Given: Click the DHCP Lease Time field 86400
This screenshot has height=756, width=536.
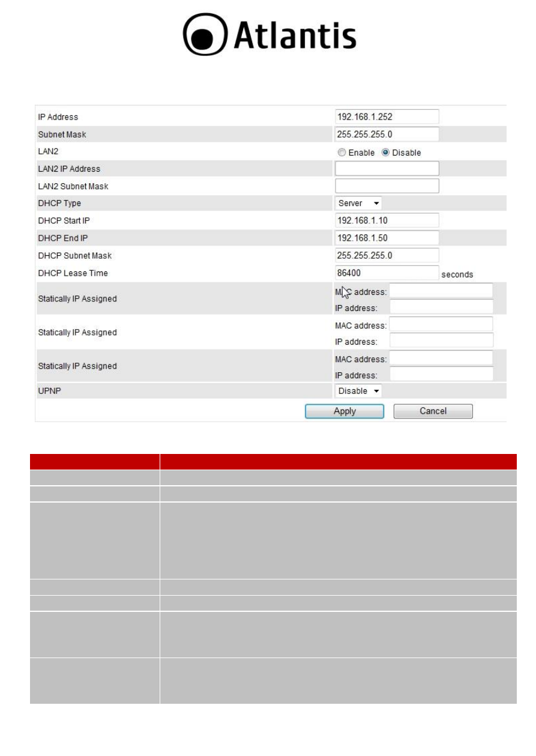Looking at the screenshot, I should click(387, 273).
